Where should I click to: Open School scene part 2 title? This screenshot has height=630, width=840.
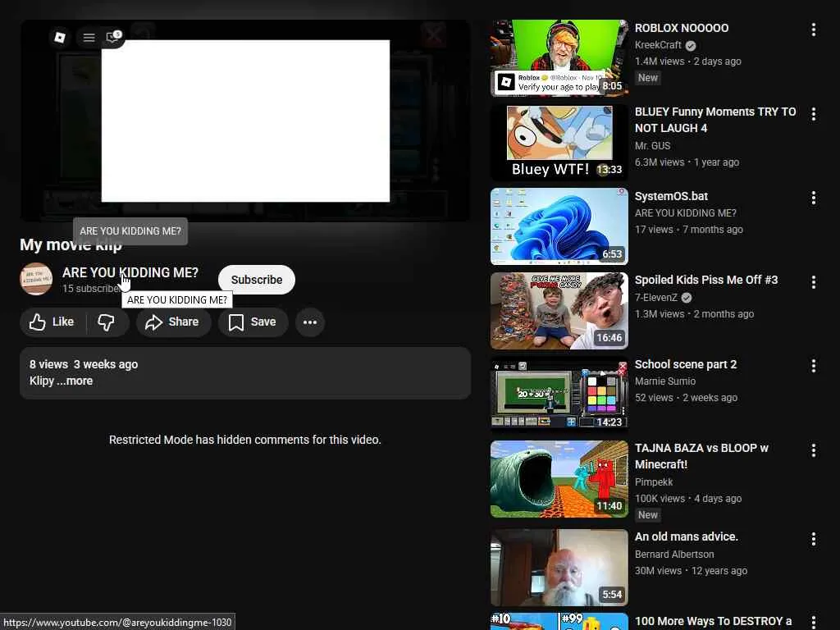(686, 364)
